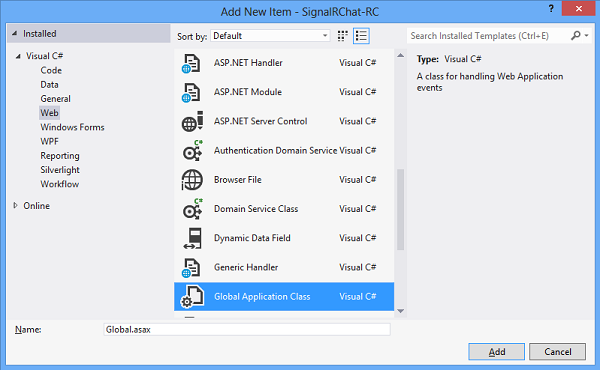
Task: Click the template list scroll up arrow
Action: point(400,55)
